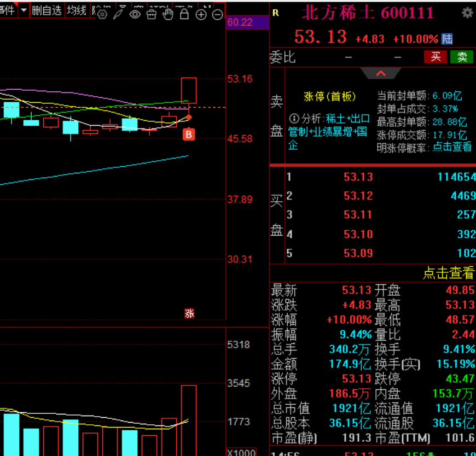
Task: Click buy level 1 price 53.13
Action: tap(358, 177)
